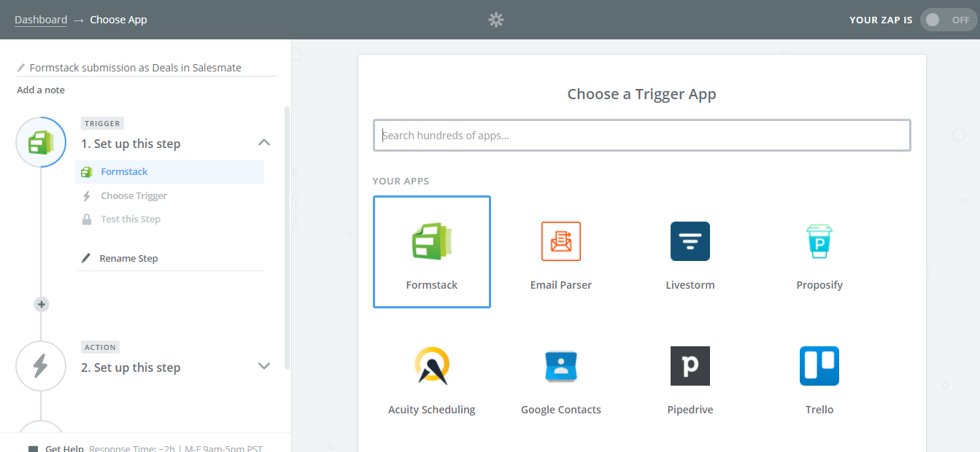This screenshot has height=452, width=980.
Task: Open the Formstack sub-step
Action: point(169,172)
